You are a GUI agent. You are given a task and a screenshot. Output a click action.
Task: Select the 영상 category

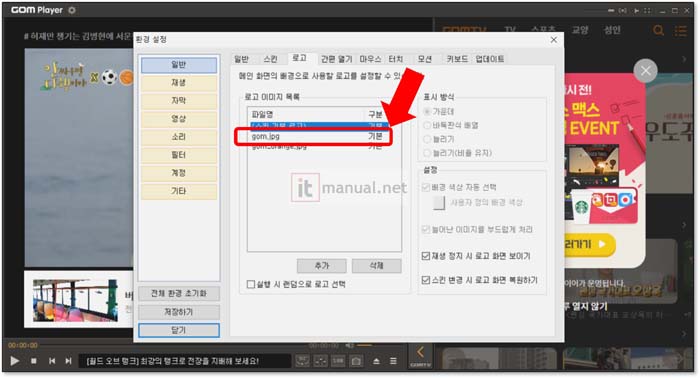point(179,119)
